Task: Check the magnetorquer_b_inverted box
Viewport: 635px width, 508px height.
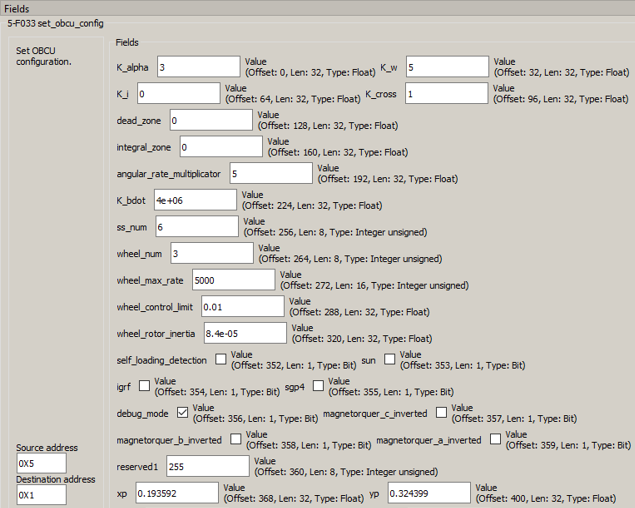Action: point(235,438)
